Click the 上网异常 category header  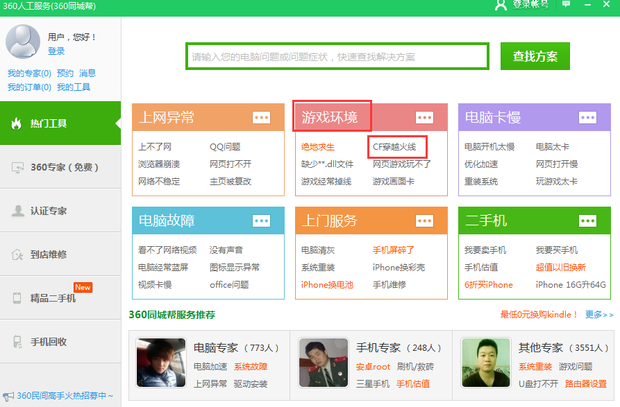208,117
